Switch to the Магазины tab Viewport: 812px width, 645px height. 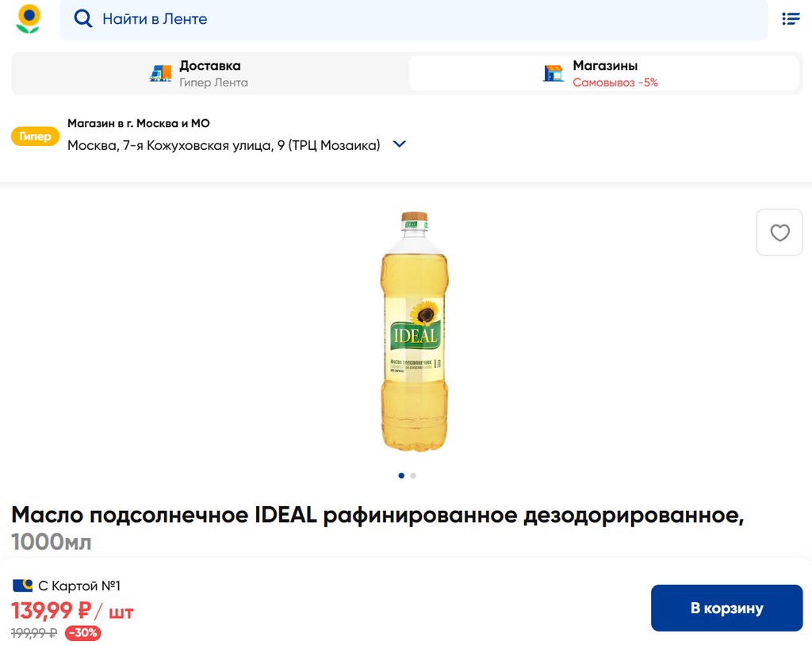604,74
